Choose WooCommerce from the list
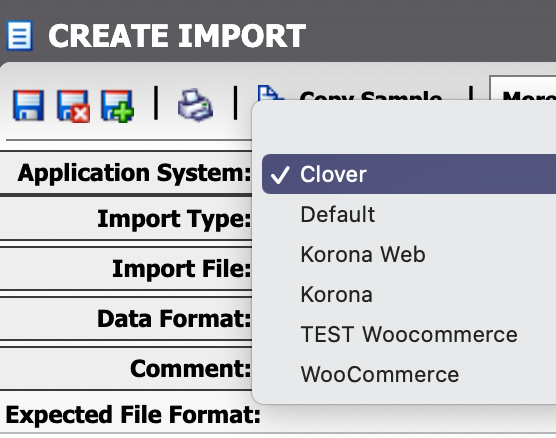Viewport: 556px width, 438px height. [x=380, y=375]
